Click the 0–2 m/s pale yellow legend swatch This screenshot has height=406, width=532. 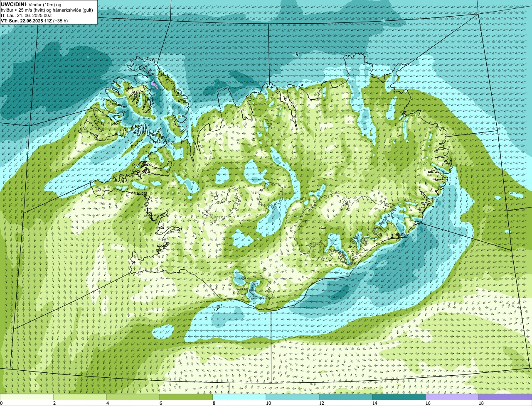tap(27, 397)
